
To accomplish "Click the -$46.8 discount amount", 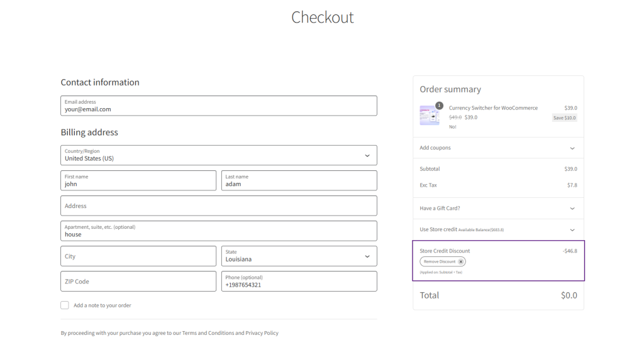I will point(570,251).
